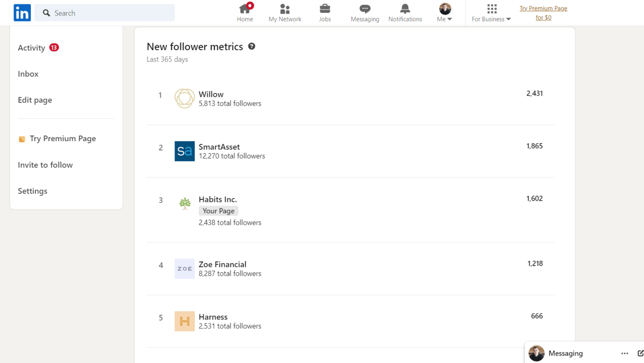The height and width of the screenshot is (363, 644).
Task: Click SmartAsset's 1,865 new followers count
Action: [534, 146]
